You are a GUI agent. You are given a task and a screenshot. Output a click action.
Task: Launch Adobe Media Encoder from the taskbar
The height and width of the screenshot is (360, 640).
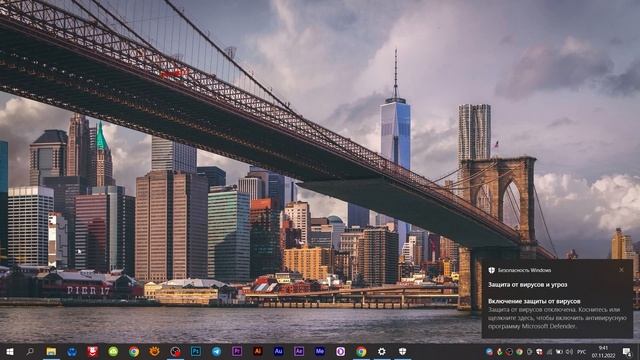320,351
